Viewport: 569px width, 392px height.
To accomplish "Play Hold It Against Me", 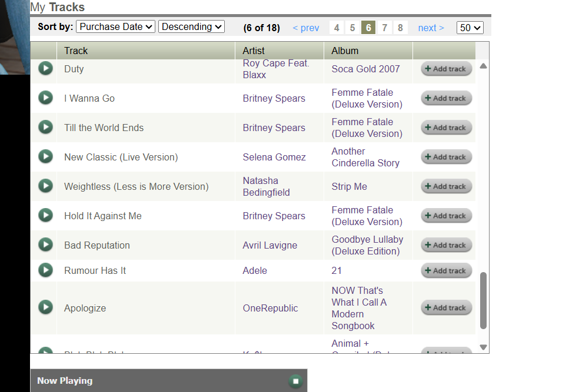I will [x=45, y=215].
